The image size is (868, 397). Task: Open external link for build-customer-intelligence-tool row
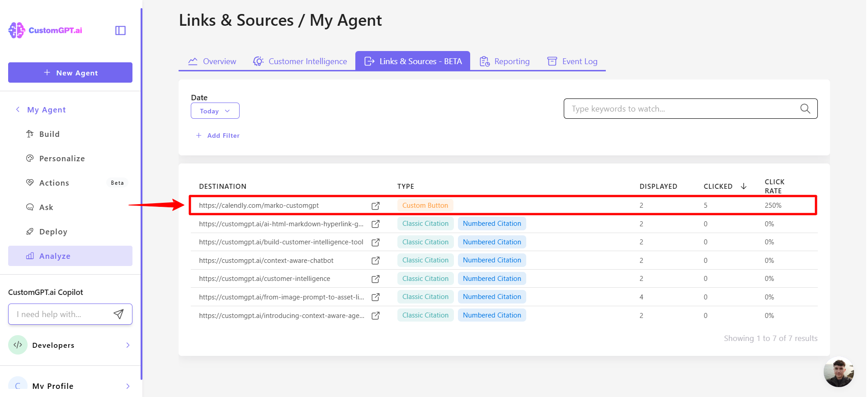tap(375, 242)
